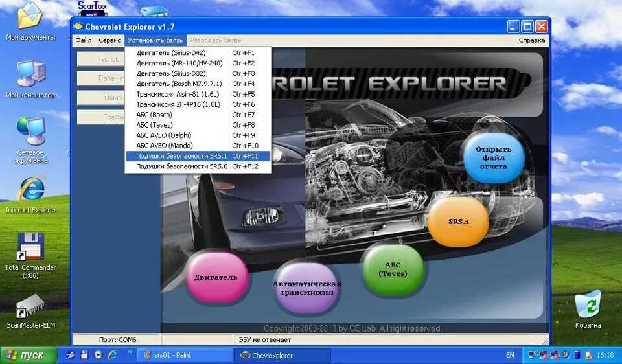Screen dimensions: 622x364
Task: Minimize the Chevrolet Explorer window
Action: [513, 27]
